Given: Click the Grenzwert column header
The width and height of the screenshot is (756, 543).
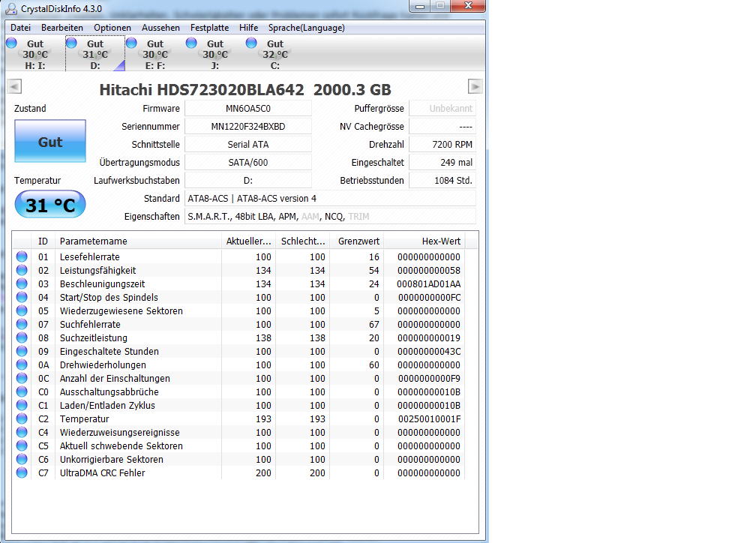Looking at the screenshot, I should (x=357, y=241).
